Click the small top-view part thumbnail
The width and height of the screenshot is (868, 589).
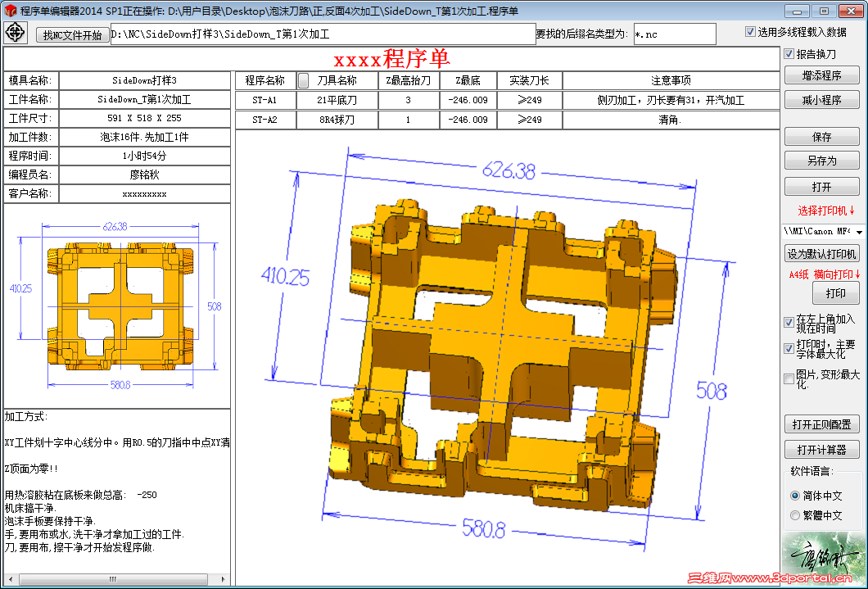pos(117,306)
